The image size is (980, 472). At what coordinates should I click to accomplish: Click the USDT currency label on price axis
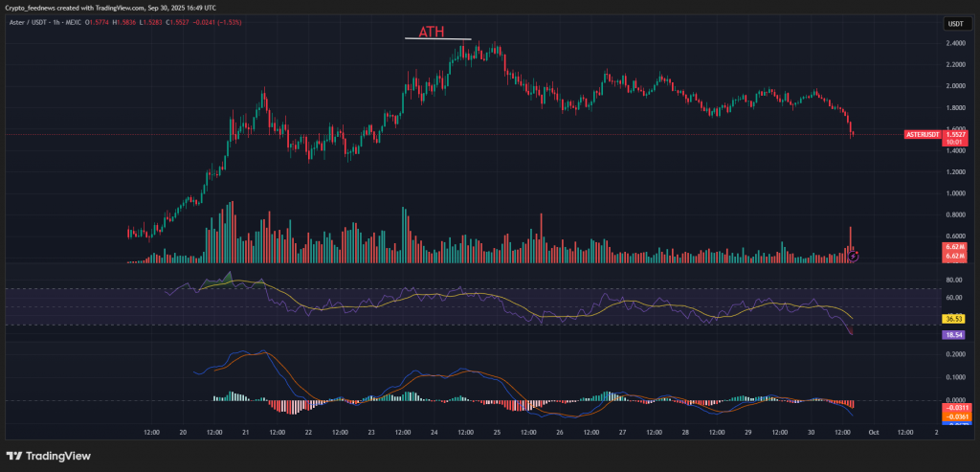pos(954,24)
